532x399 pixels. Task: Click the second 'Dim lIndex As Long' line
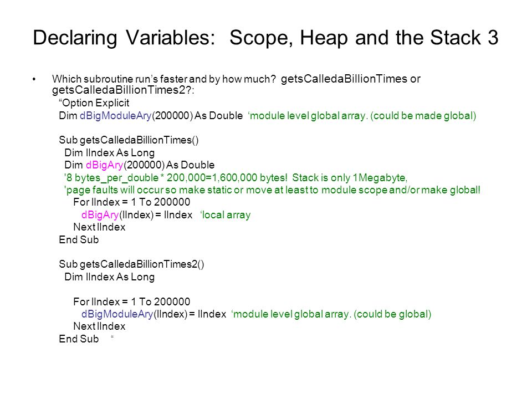click(110, 277)
